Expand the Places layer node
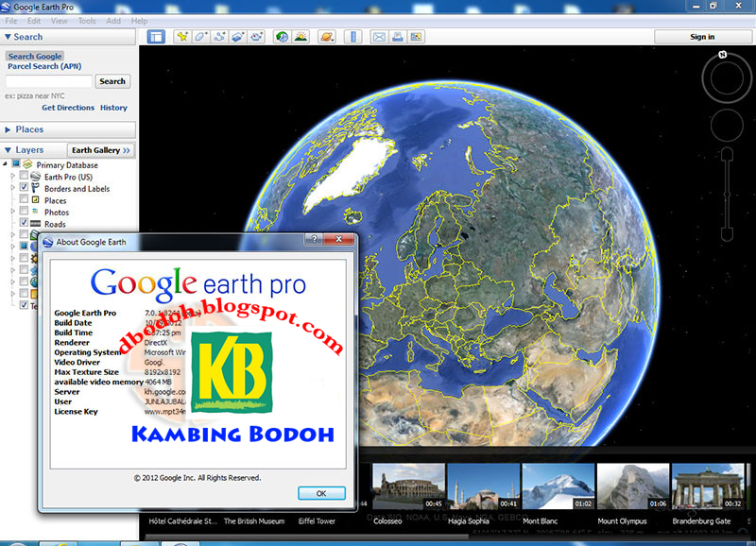The height and width of the screenshot is (546, 756). tap(11, 200)
